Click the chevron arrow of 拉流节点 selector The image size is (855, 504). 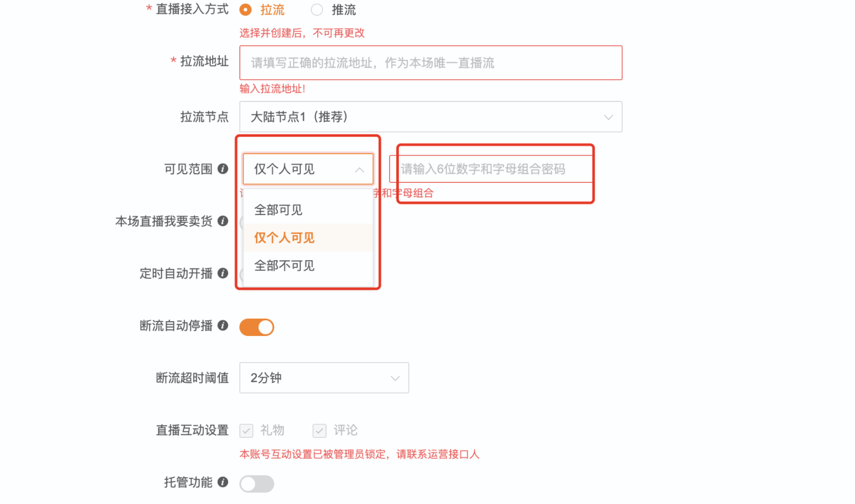(x=608, y=117)
